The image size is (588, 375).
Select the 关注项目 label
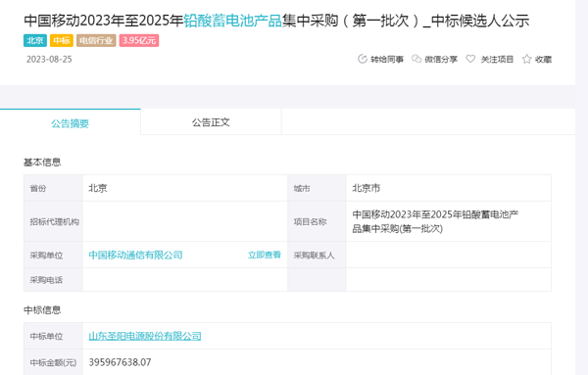(497, 59)
